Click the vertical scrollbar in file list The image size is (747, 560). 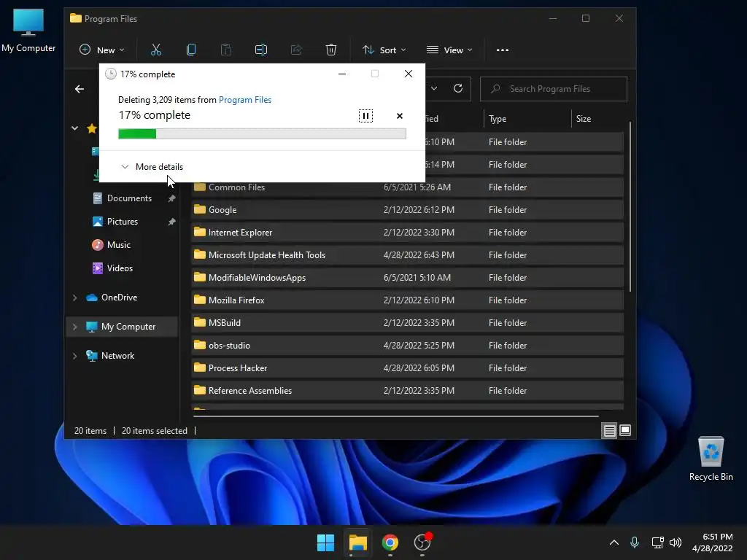point(630,206)
